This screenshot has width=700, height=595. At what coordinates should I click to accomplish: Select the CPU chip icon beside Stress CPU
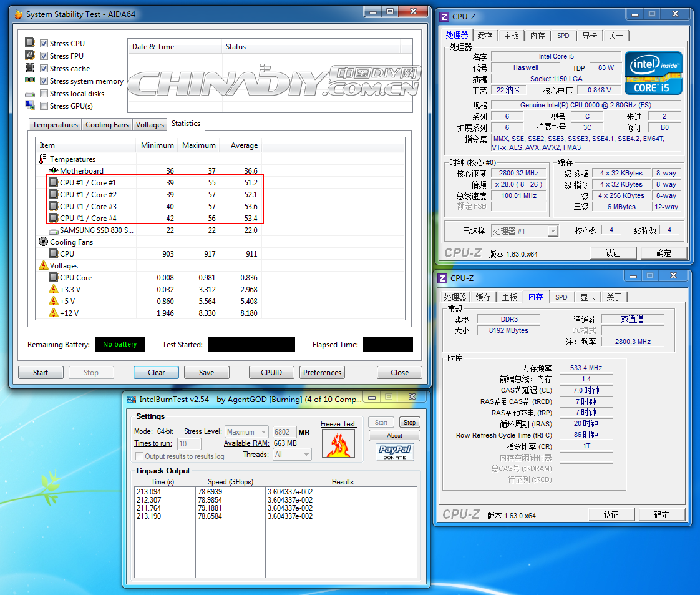30,42
